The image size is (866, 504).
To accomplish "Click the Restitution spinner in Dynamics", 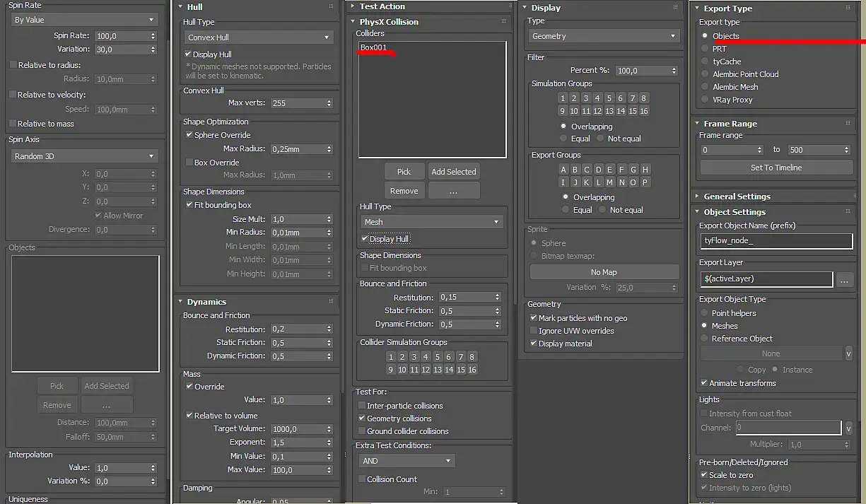I will [x=329, y=330].
